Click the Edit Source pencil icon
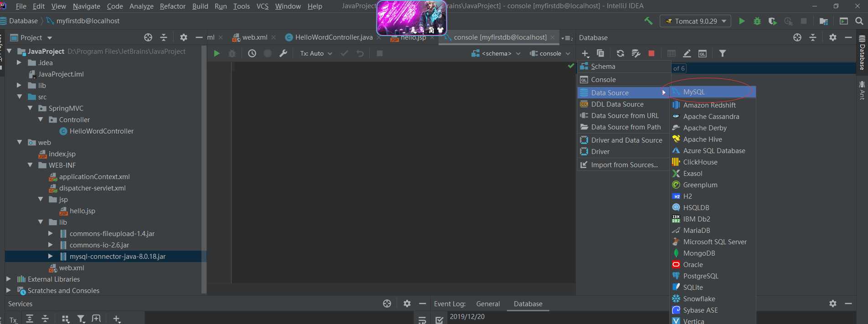868x324 pixels. [687, 53]
